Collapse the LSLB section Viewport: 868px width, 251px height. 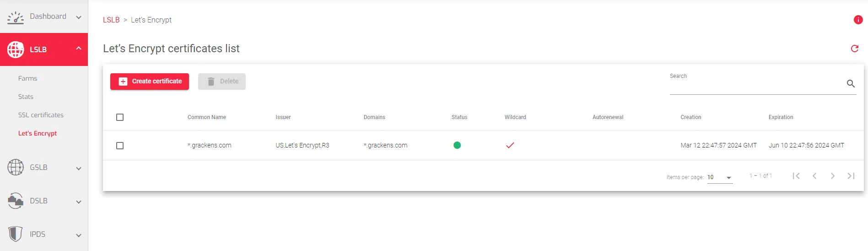click(79, 48)
